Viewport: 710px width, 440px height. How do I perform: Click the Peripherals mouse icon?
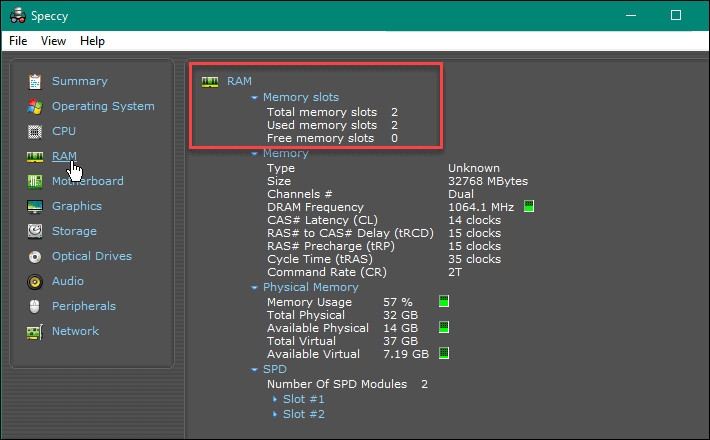point(35,306)
